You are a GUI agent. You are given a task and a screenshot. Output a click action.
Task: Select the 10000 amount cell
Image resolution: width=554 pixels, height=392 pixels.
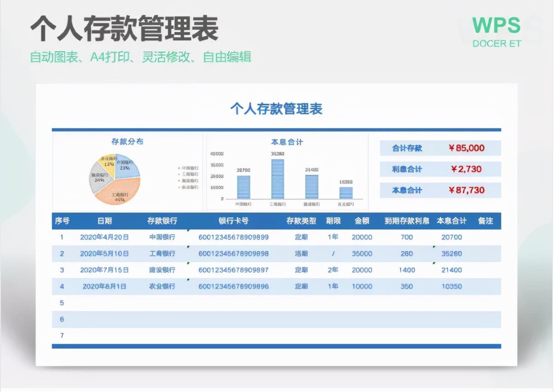coord(362,286)
